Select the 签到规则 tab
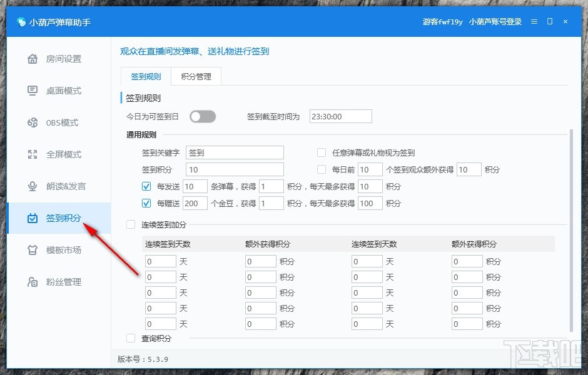This screenshot has height=375, width=588. click(x=146, y=76)
